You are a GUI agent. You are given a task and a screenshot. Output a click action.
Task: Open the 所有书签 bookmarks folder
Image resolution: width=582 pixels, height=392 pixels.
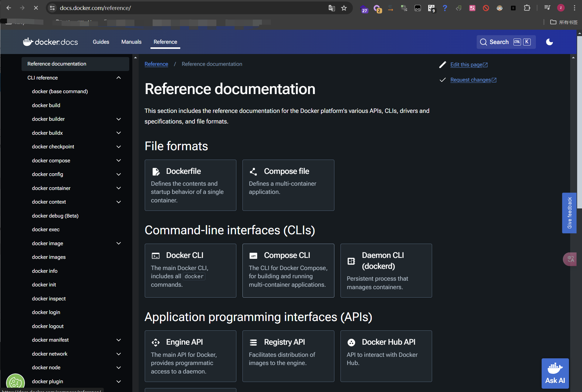pyautogui.click(x=564, y=22)
